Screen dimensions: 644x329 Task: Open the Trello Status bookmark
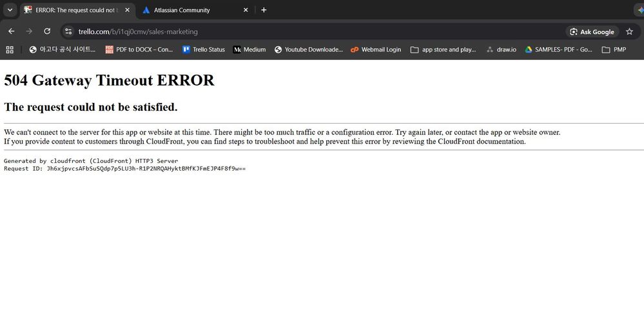coord(204,50)
